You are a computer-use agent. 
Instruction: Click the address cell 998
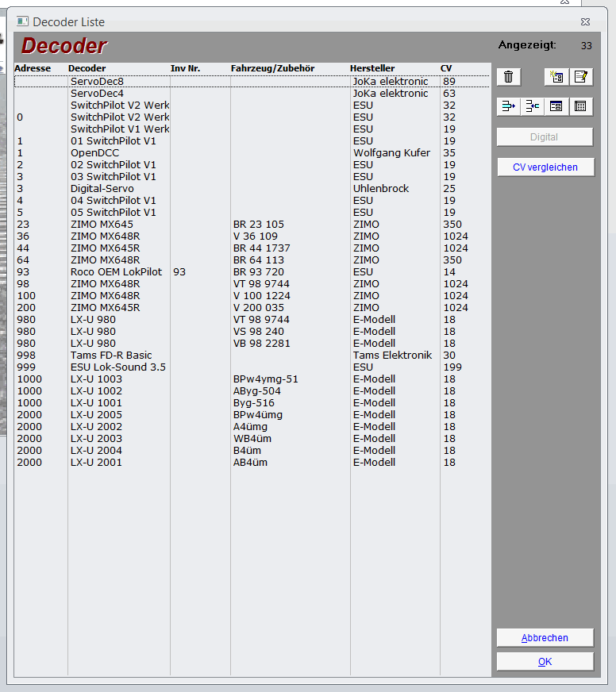26,356
